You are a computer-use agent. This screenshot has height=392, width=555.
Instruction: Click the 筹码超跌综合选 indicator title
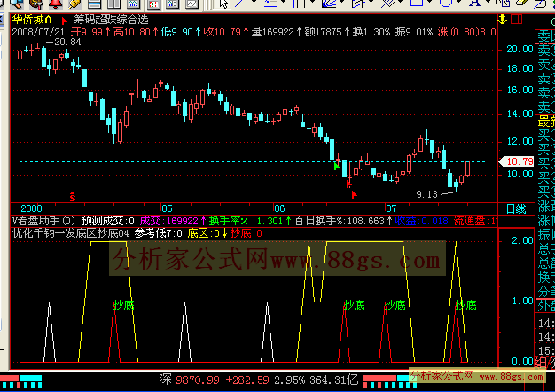click(111, 20)
